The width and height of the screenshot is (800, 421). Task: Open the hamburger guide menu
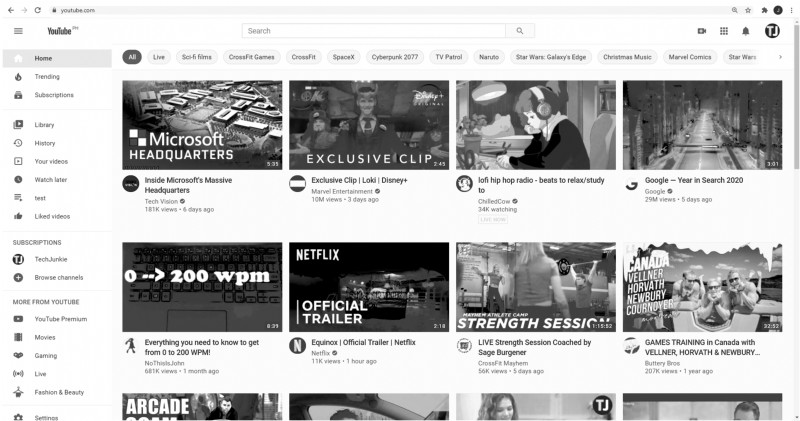(18, 31)
